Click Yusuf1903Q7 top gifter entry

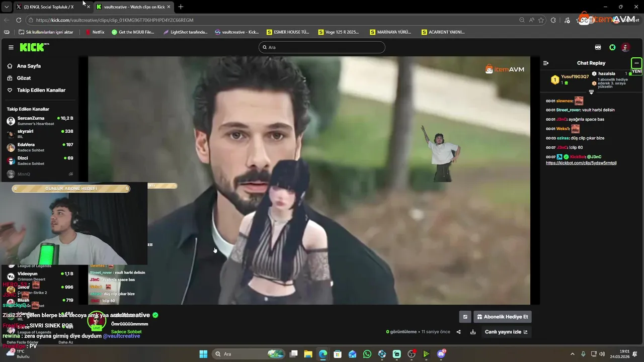point(570,79)
